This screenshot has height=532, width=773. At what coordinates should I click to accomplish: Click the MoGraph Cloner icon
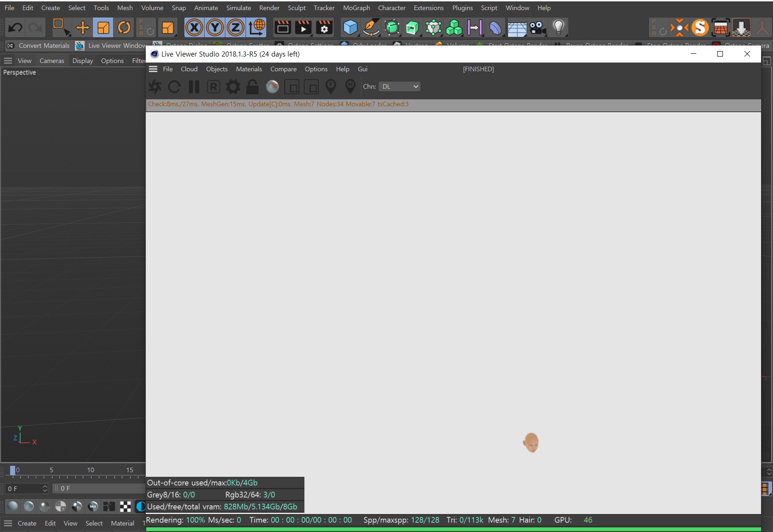pos(433,28)
